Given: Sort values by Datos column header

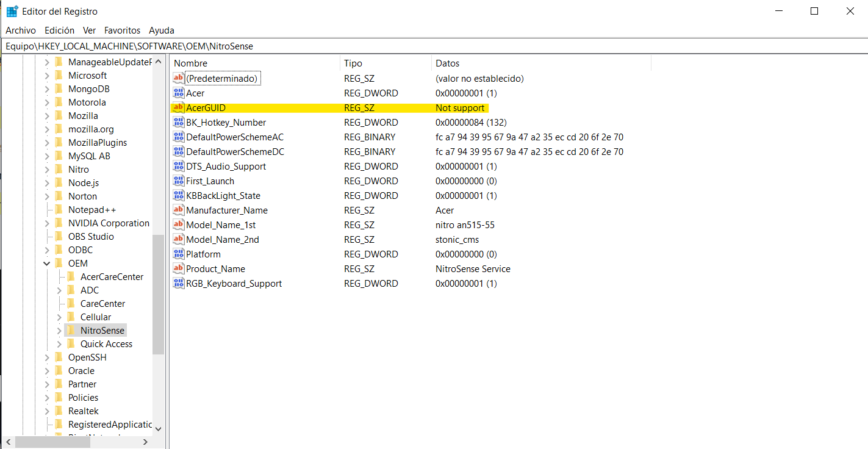Looking at the screenshot, I should pyautogui.click(x=541, y=63).
